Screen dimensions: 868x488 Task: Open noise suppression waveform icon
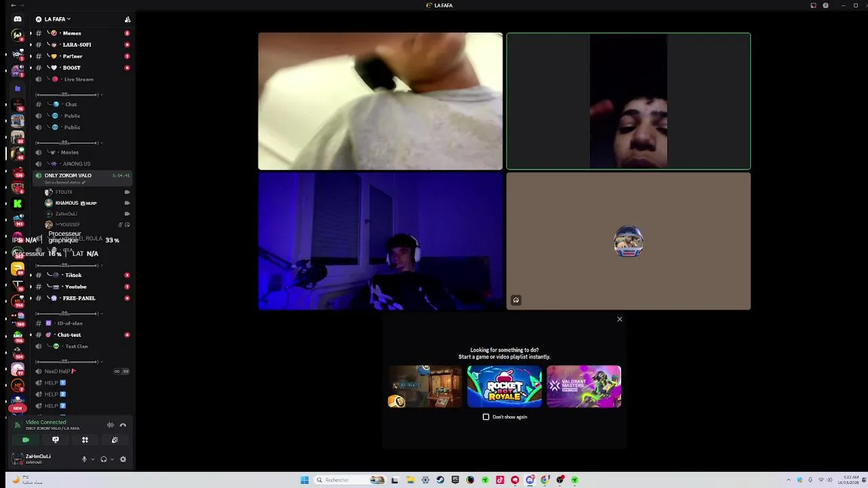(x=111, y=425)
